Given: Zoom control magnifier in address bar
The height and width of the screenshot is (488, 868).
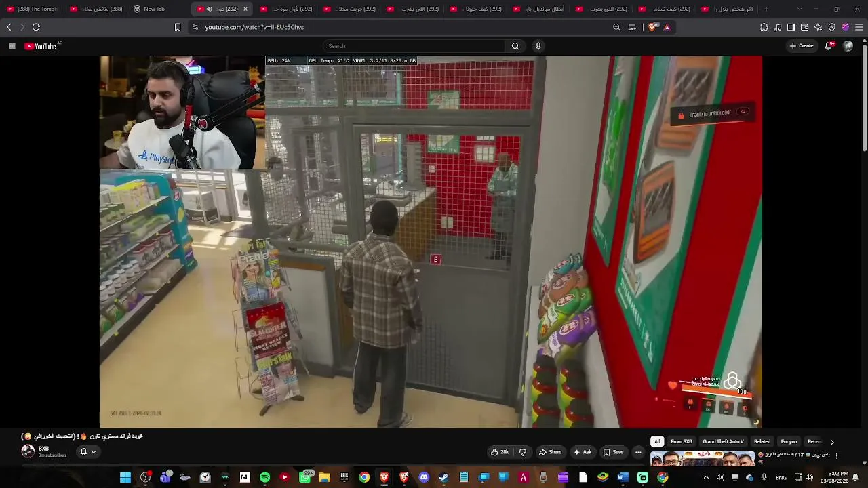Looking at the screenshot, I should [616, 27].
